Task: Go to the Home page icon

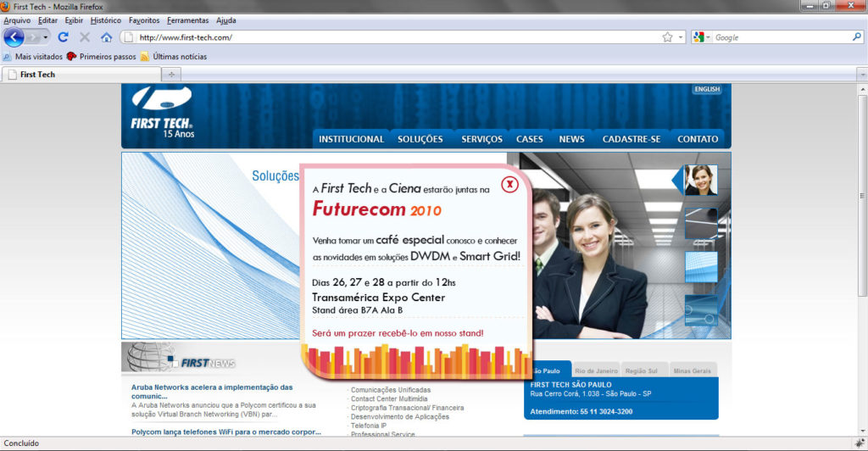Action: pos(106,37)
